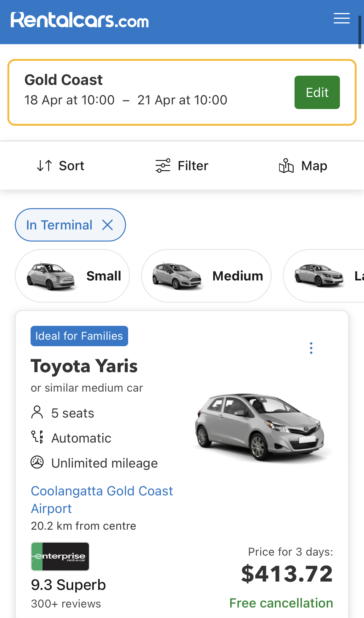Viewport: 364px width, 618px height.
Task: Open Coolangatta Gold Coast Airport location link
Action: click(x=102, y=499)
